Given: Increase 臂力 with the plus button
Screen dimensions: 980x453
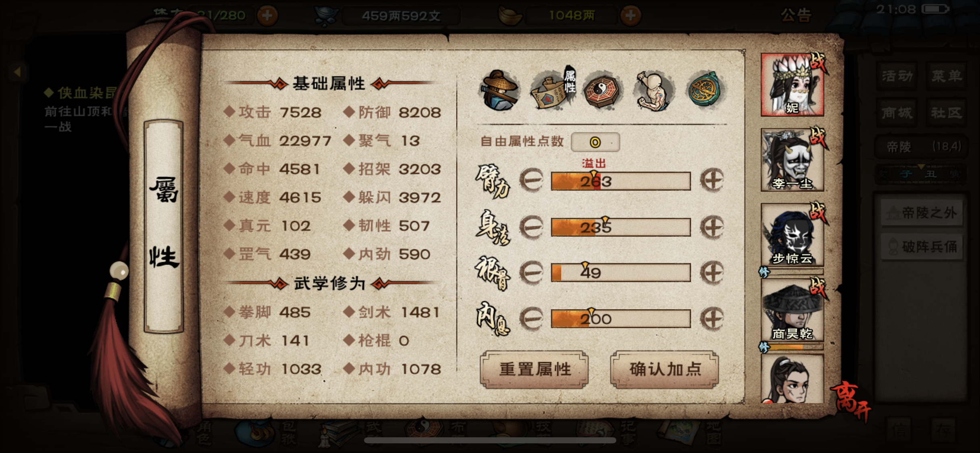Looking at the screenshot, I should coord(712,180).
